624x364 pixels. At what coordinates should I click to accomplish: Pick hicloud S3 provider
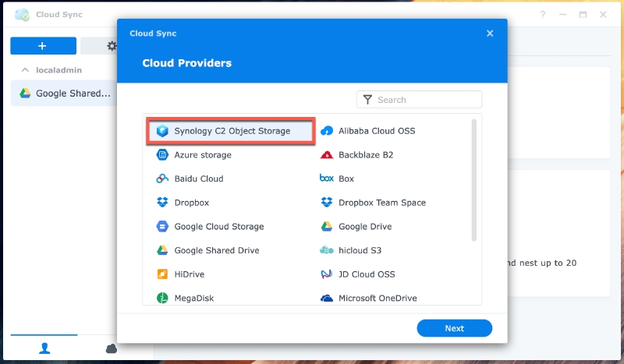[360, 250]
